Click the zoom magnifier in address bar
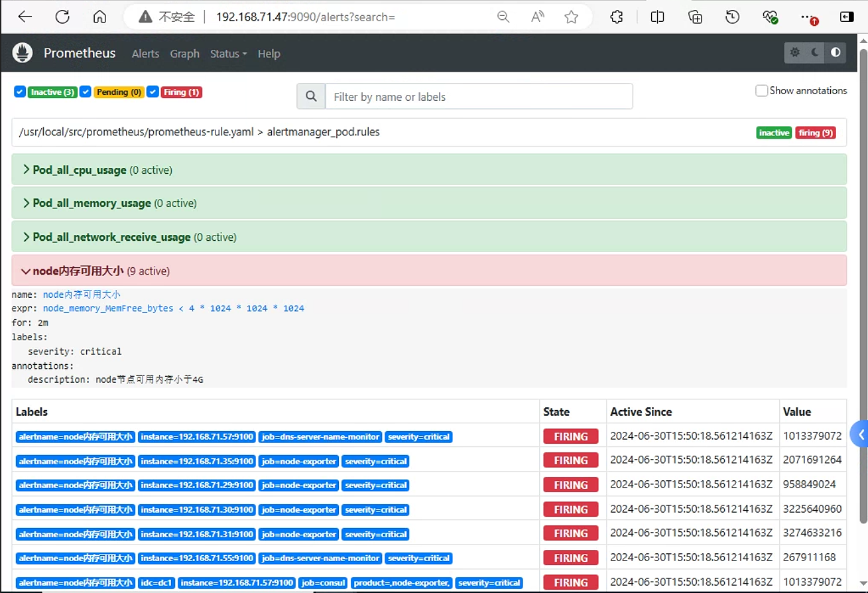 pyautogui.click(x=503, y=17)
